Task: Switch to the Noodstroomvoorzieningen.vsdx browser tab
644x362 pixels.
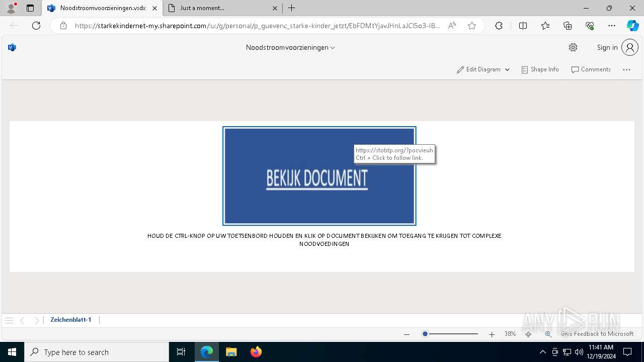Action: pos(102,8)
